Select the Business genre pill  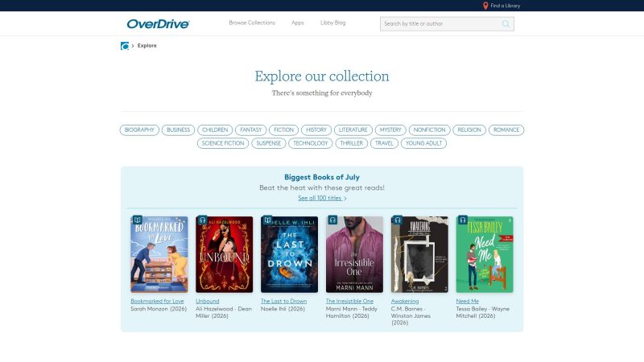click(x=178, y=130)
